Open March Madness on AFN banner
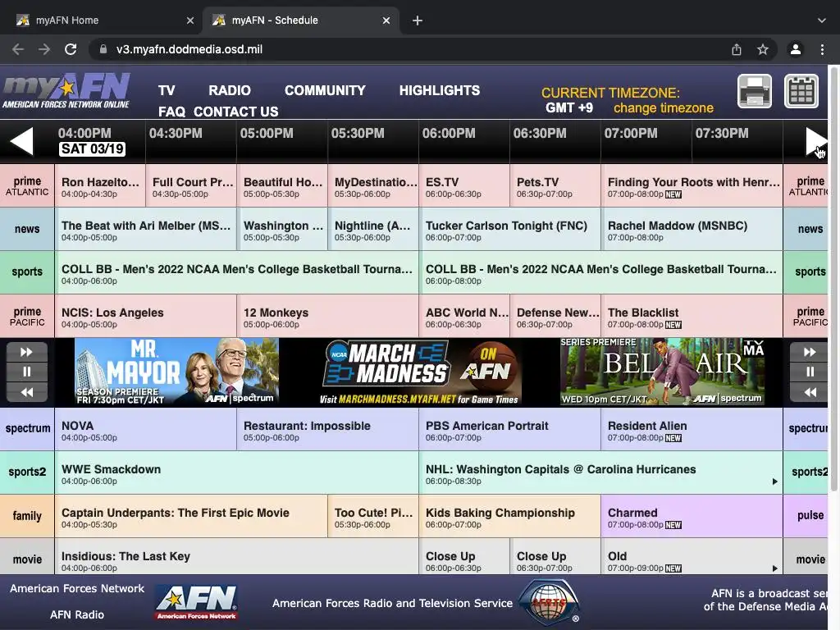840x630 pixels. (420, 372)
